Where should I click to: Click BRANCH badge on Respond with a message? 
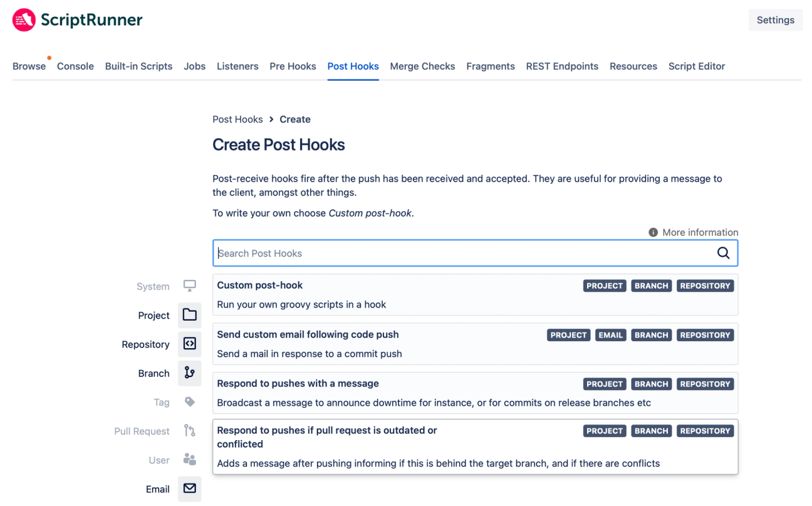tap(651, 384)
